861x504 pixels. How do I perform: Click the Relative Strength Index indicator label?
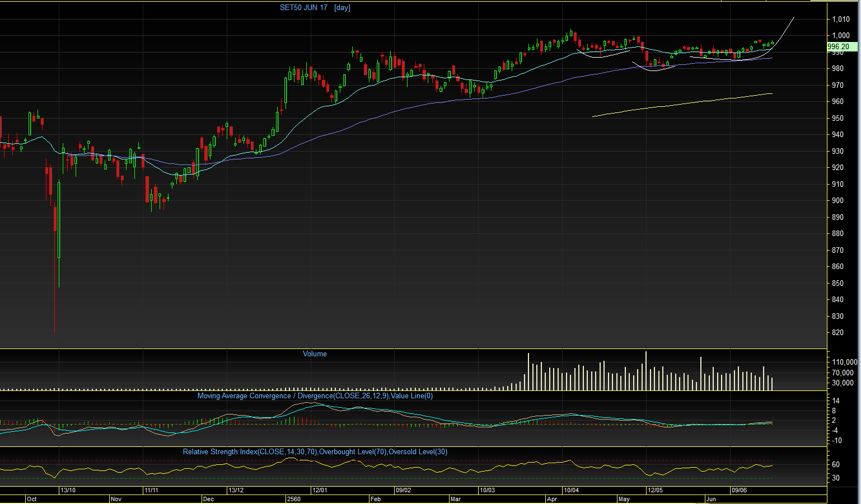coord(315,451)
